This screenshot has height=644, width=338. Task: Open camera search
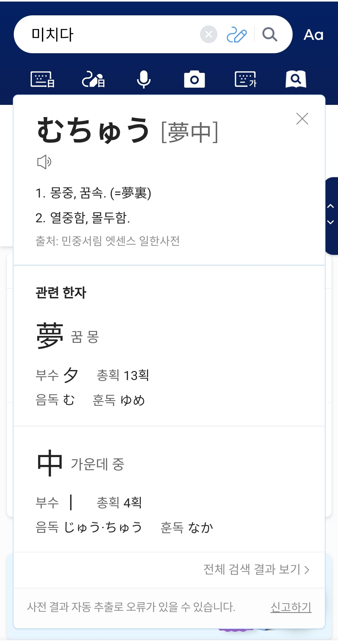pyautogui.click(x=194, y=79)
